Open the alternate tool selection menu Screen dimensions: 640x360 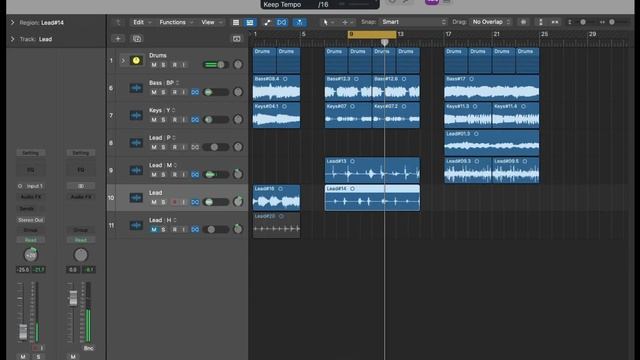pyautogui.click(x=347, y=22)
